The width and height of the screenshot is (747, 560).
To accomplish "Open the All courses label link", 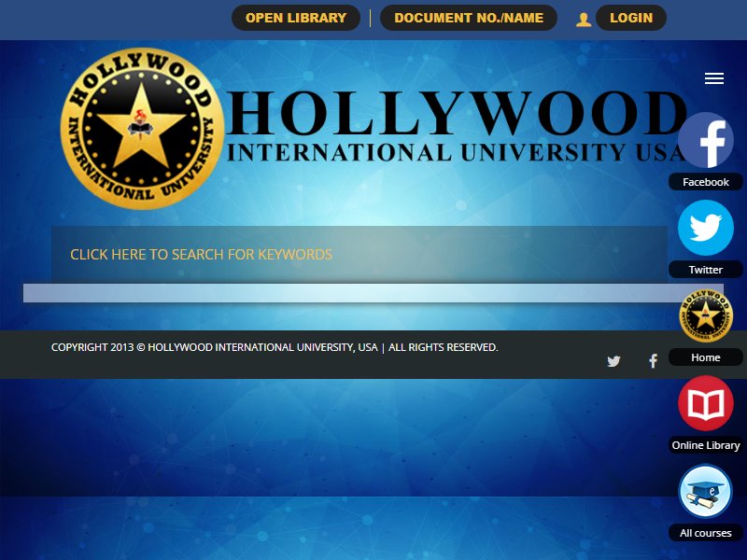I will pyautogui.click(x=706, y=533).
